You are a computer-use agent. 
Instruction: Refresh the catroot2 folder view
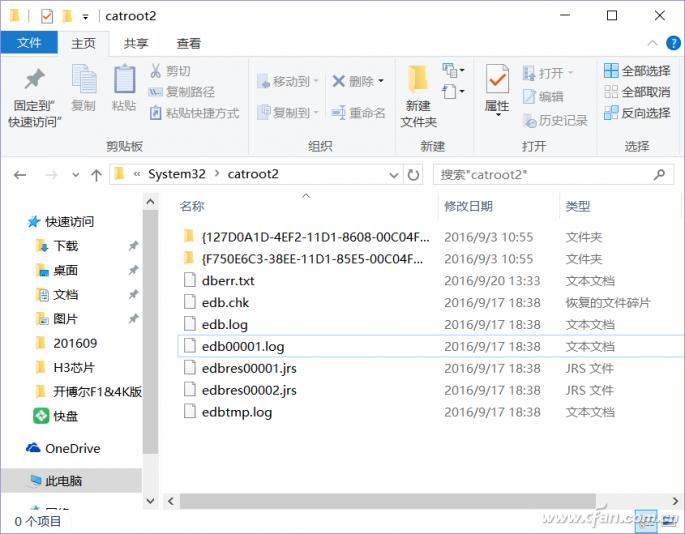pos(413,175)
